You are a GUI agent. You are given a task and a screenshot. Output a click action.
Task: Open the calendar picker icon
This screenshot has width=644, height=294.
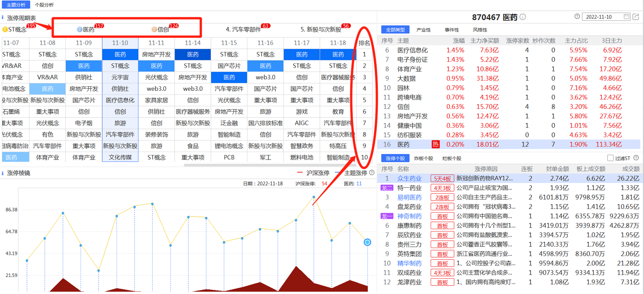point(626,17)
